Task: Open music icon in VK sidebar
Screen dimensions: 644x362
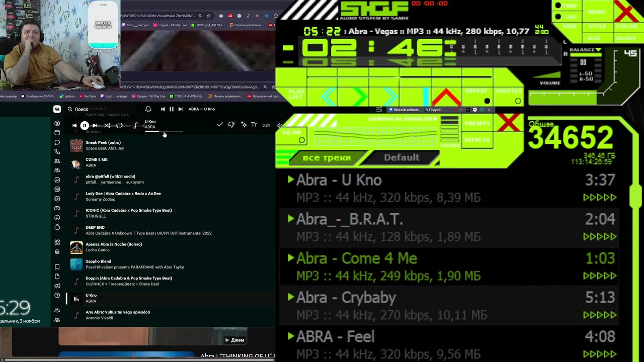Action: pyautogui.click(x=57, y=190)
